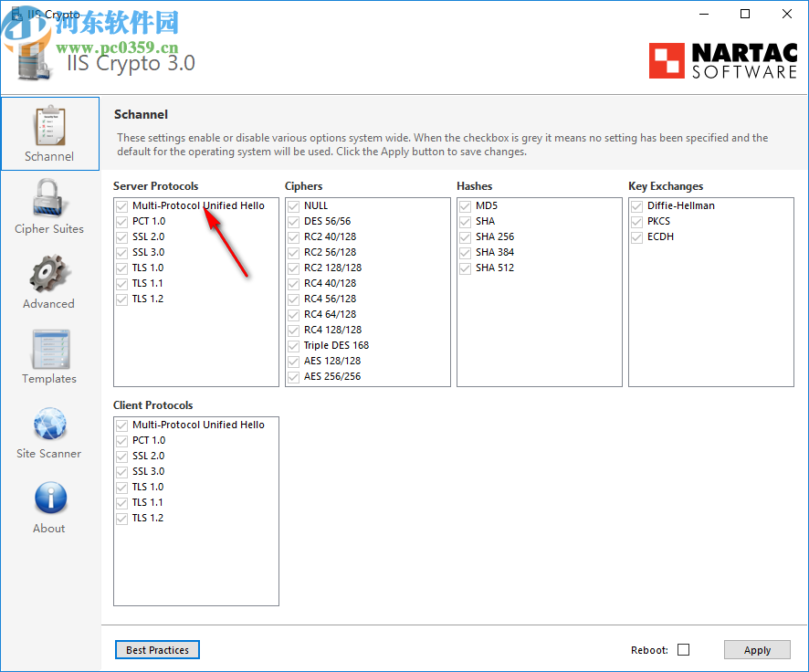Image resolution: width=809 pixels, height=672 pixels.
Task: Toggle the RC2 40/128 cipher checkbox
Action: pos(294,237)
